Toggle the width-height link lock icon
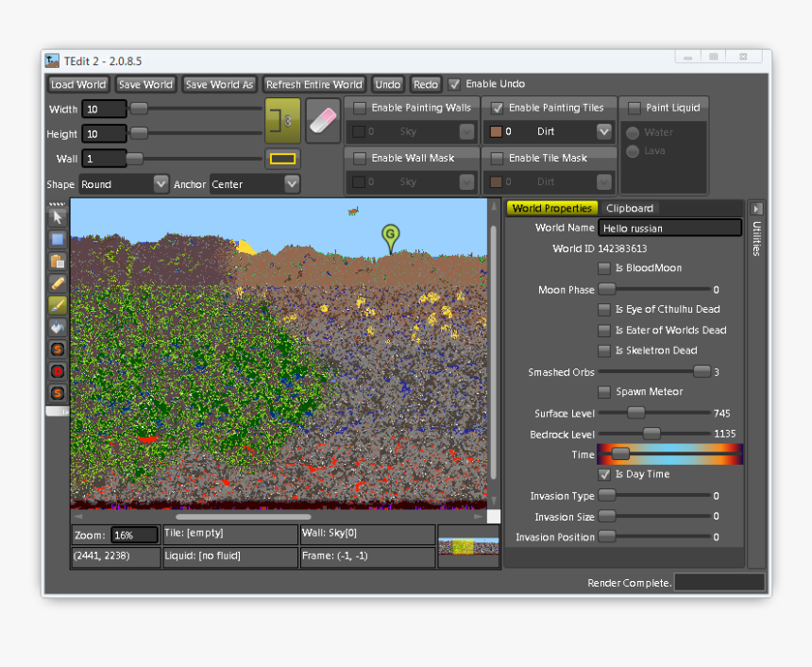 tap(282, 121)
